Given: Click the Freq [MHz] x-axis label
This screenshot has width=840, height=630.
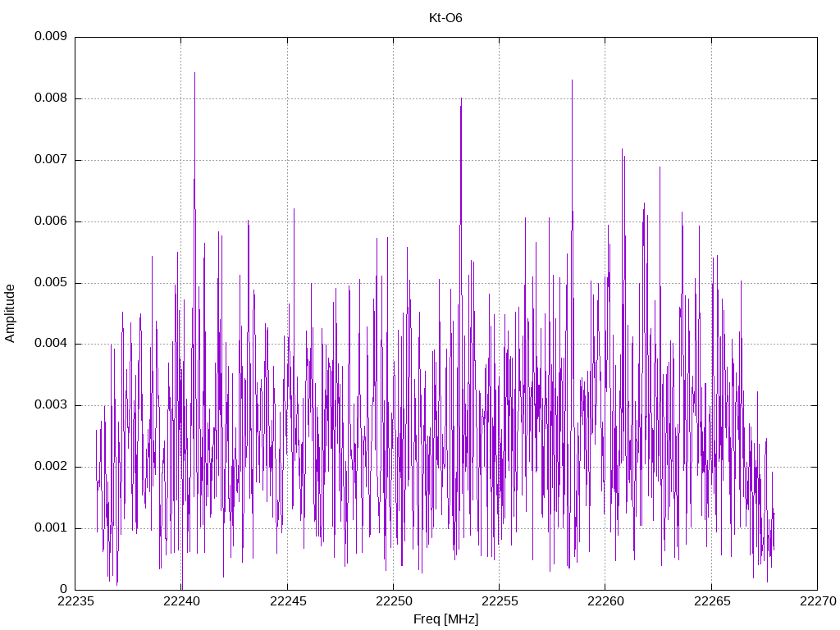Looking at the screenshot, I should click(x=445, y=619).
